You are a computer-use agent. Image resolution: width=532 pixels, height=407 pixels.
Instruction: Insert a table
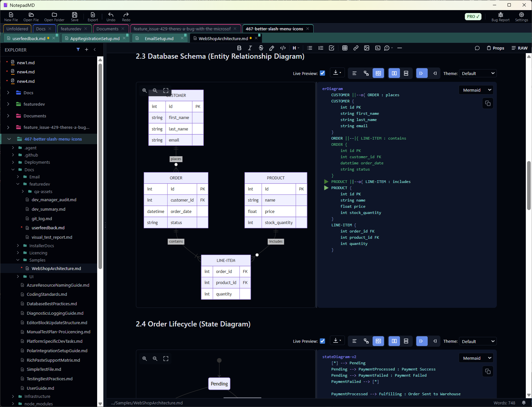[345, 48]
